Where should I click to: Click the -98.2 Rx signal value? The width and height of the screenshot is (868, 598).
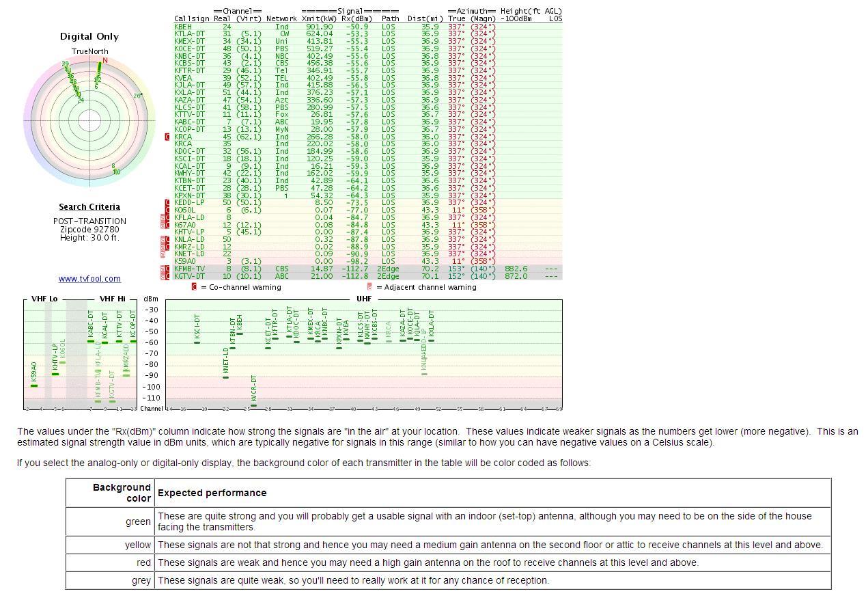(x=357, y=262)
